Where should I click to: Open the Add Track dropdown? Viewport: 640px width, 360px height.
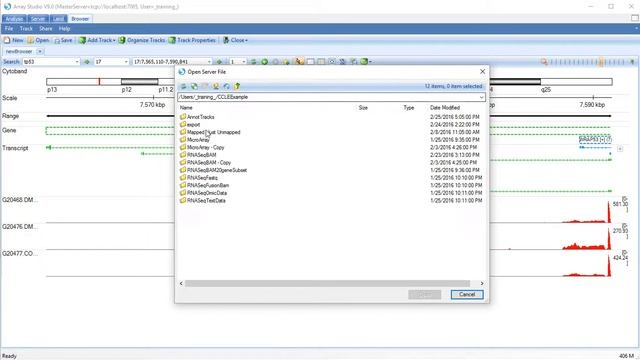click(x=97, y=40)
